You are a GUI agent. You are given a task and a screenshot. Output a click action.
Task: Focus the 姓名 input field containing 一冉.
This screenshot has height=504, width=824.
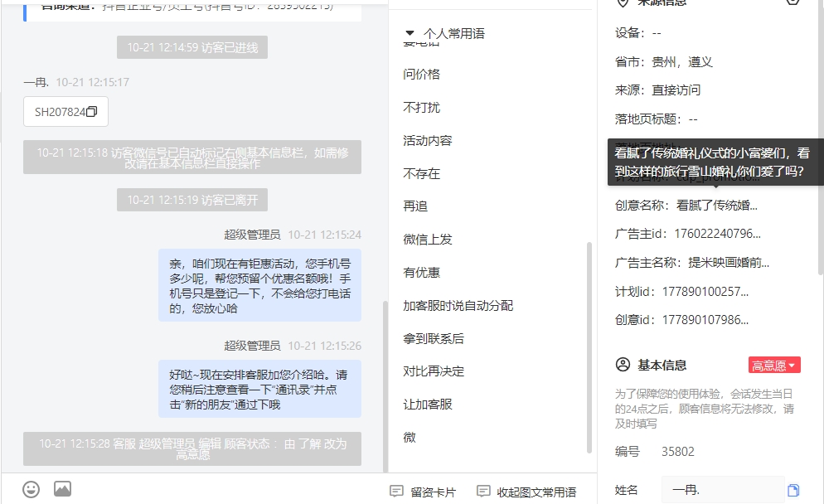tap(723, 491)
